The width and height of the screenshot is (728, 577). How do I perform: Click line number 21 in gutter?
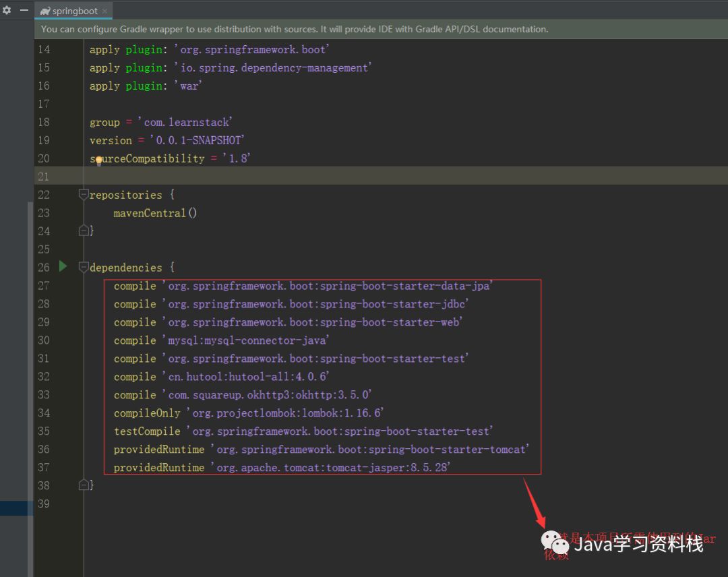(44, 177)
